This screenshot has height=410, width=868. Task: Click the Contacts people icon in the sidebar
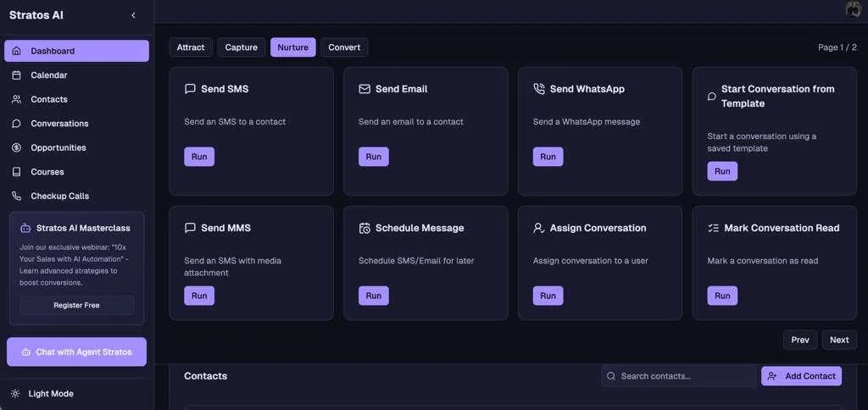point(17,100)
